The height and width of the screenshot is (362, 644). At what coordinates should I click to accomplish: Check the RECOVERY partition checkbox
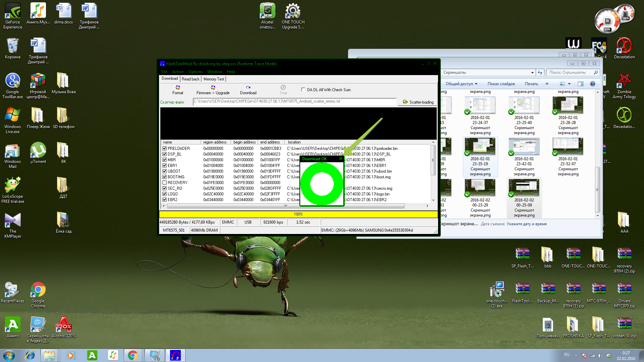tap(165, 183)
